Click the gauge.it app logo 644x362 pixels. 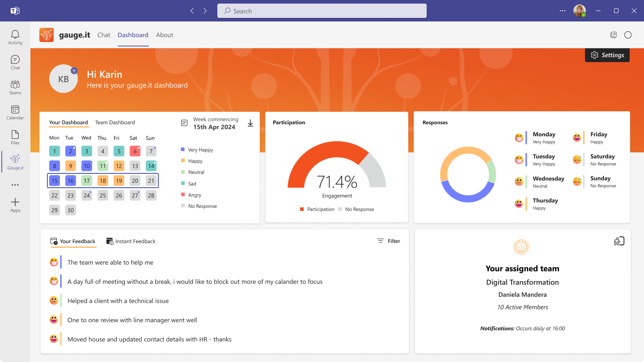(47, 35)
